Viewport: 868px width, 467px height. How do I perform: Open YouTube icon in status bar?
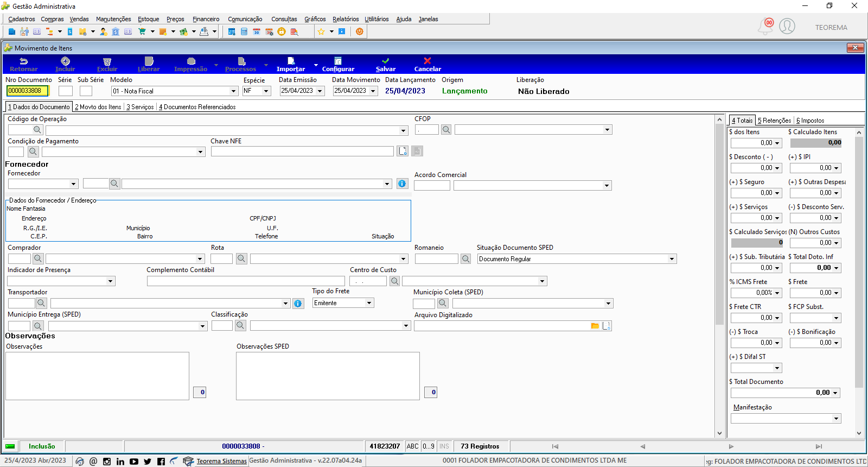coord(134,462)
